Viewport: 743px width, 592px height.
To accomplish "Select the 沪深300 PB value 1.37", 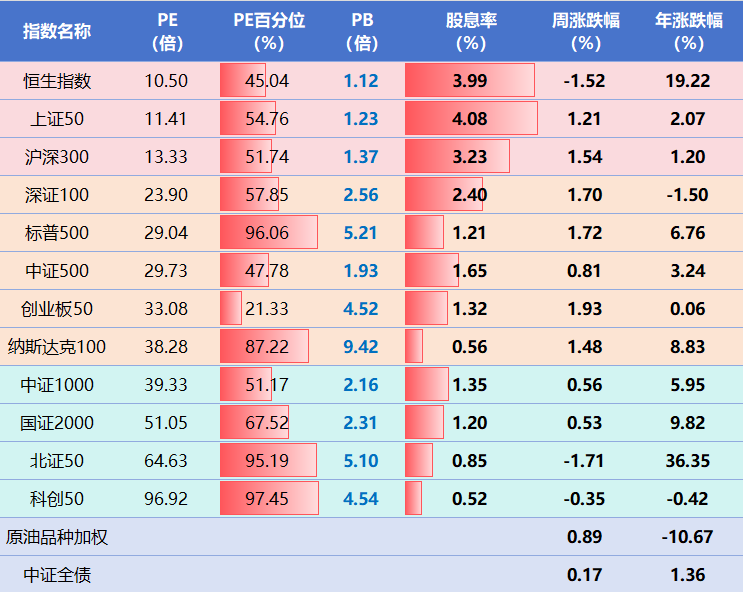I will [361, 157].
